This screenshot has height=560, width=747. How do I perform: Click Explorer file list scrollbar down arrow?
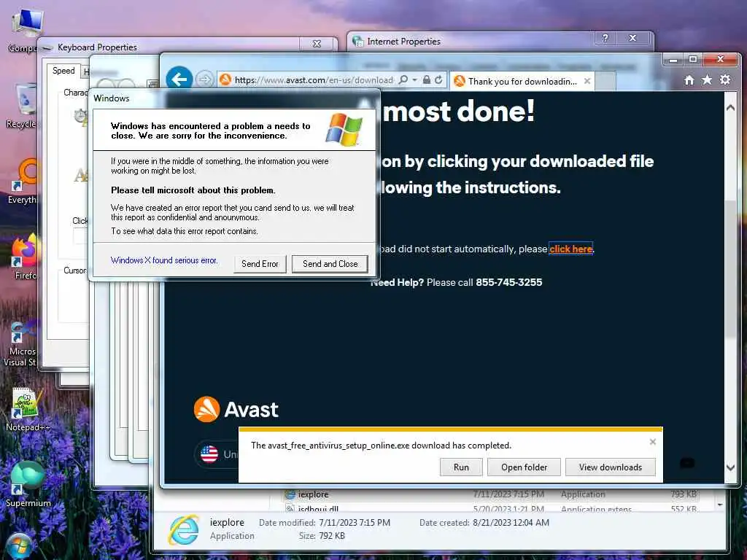tap(720, 505)
